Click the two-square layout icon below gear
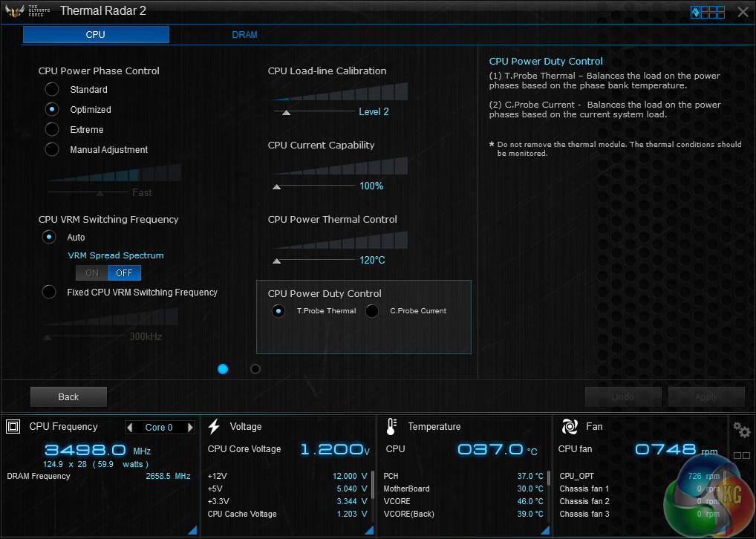Screen dimensions: 756x539 pyautogui.click(x=742, y=455)
